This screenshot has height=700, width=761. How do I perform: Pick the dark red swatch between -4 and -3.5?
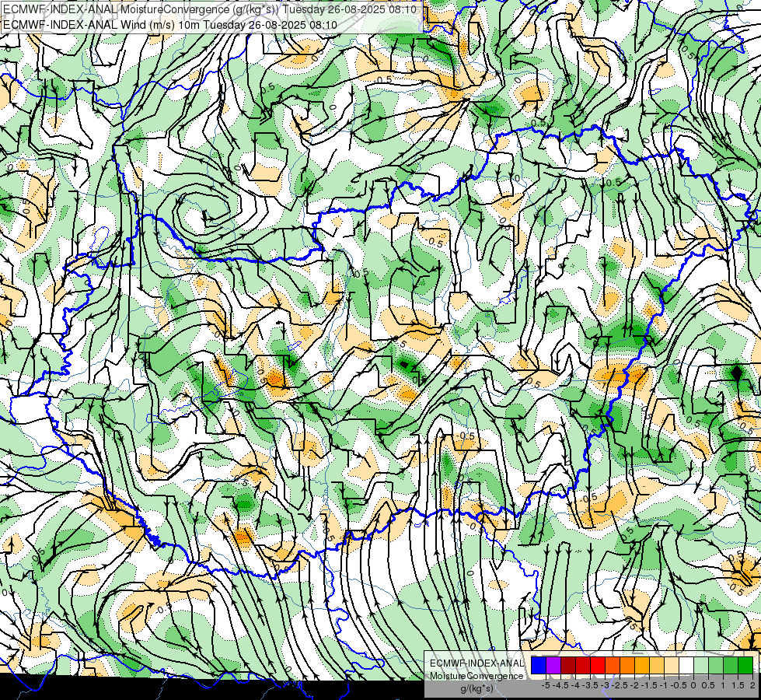568,666
